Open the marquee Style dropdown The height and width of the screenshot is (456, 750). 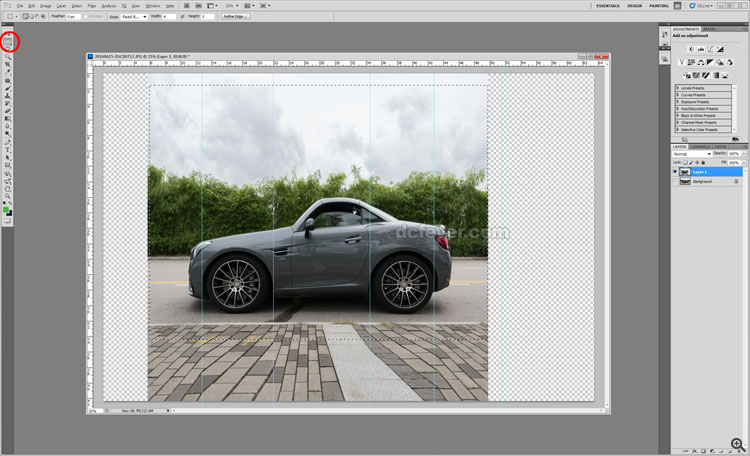pos(132,17)
